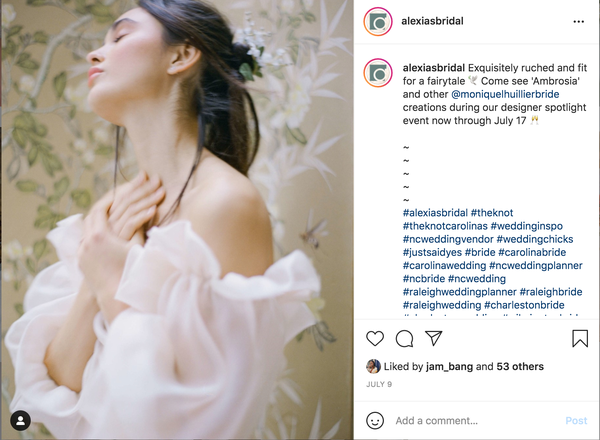Click alexiasbridal avatar beside caption

pyautogui.click(x=378, y=73)
